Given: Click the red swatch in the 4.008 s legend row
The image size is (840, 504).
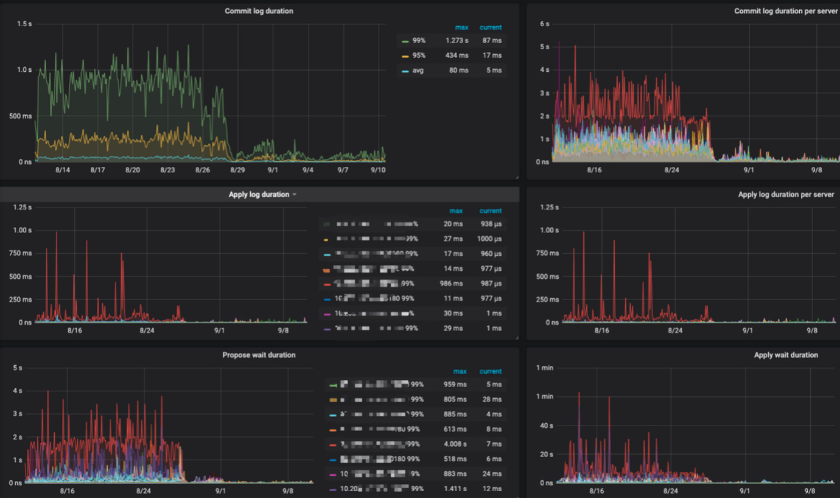Looking at the screenshot, I should 332,445.
